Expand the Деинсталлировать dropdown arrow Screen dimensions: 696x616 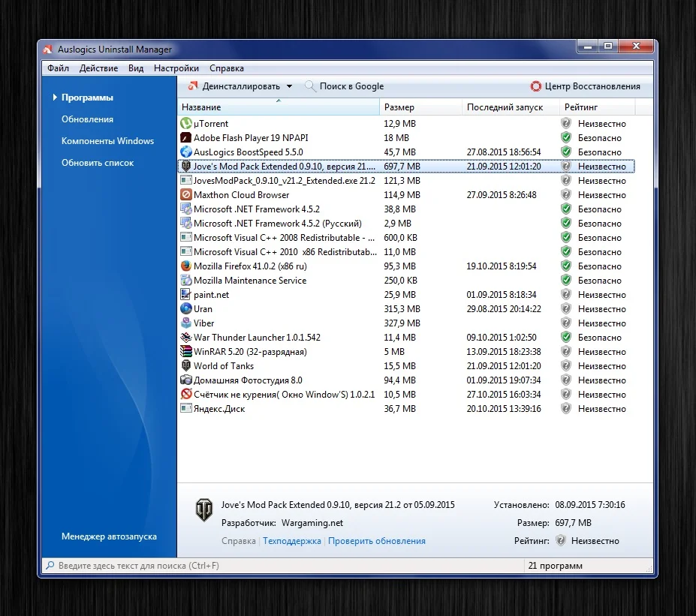pyautogui.click(x=290, y=86)
